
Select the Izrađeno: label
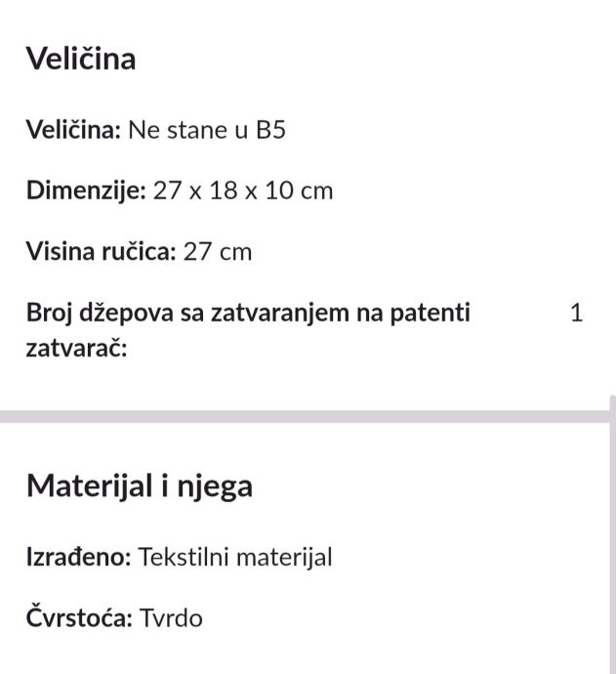tap(79, 558)
